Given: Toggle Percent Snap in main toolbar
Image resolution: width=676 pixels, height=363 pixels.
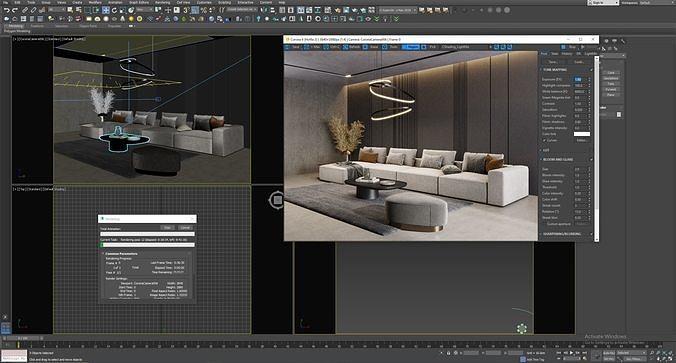Looking at the screenshot, I should (x=203, y=10).
